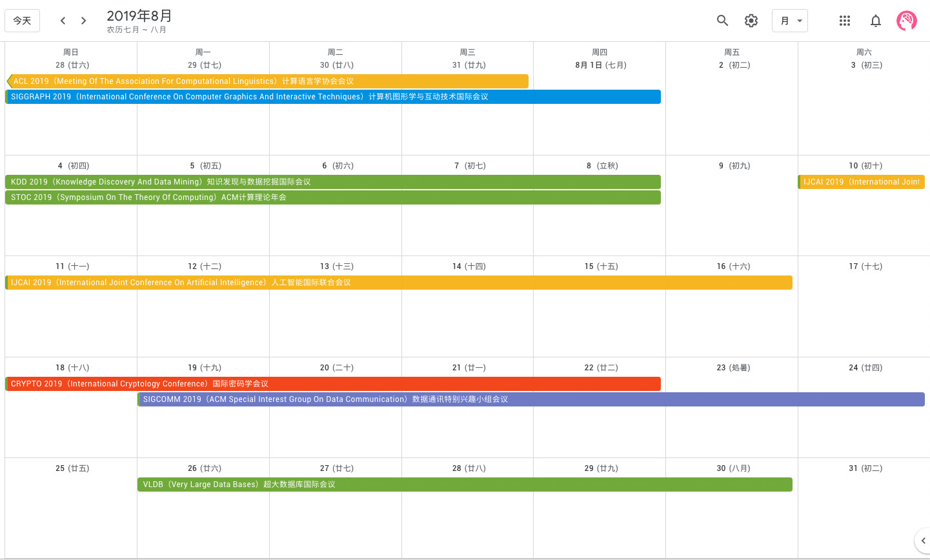
Task: Open the CRYPTO 2019 event bar
Action: (333, 384)
